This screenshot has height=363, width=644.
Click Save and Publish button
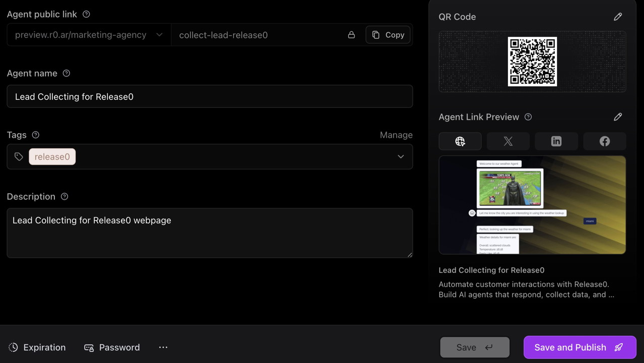click(580, 347)
